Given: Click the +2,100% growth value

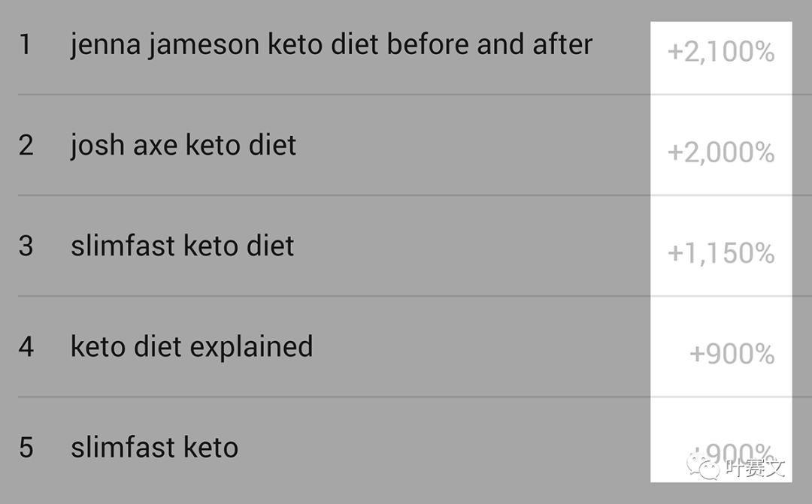Looking at the screenshot, I should [721, 53].
